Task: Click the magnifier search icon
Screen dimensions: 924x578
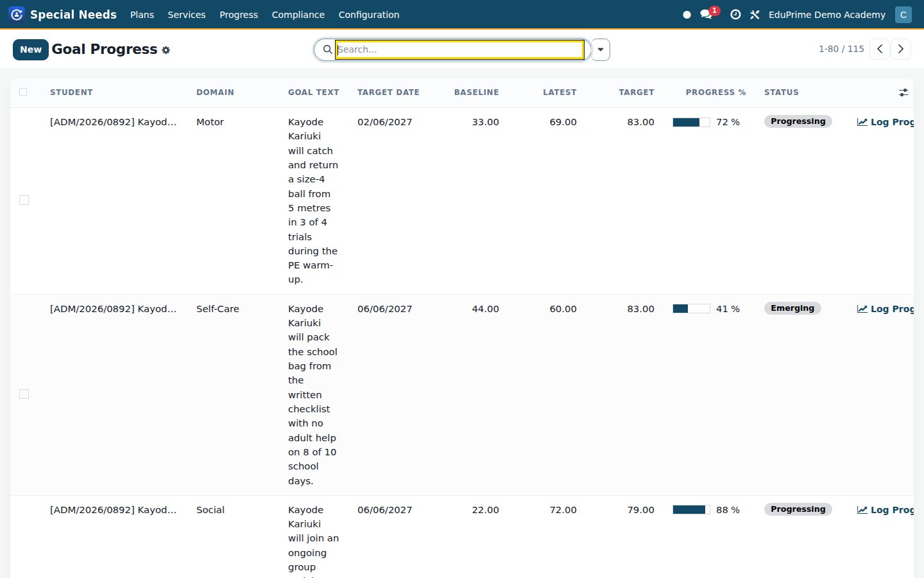Action: point(327,49)
